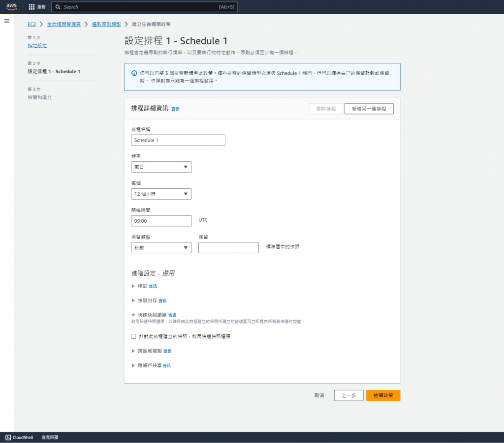Open the 保留類型 dropdown showing 計數
This screenshot has height=443, width=504.
[161, 247]
